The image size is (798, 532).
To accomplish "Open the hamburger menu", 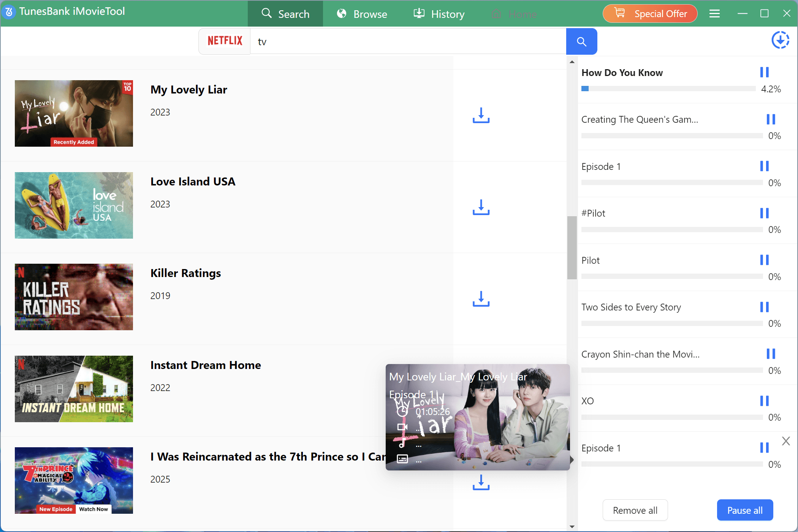I will coord(714,14).
